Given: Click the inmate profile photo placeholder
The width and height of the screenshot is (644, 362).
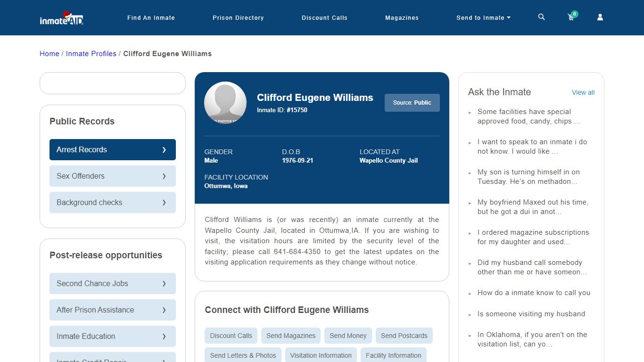Looking at the screenshot, I should coord(225,103).
